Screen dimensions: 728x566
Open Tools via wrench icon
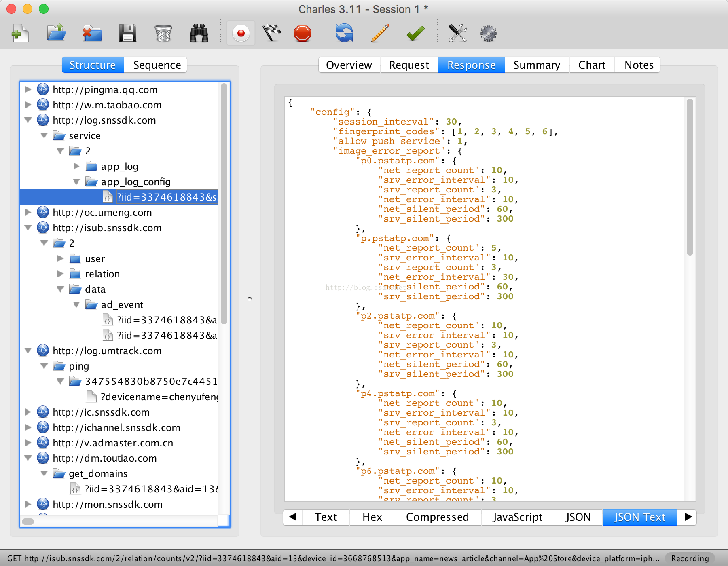pyautogui.click(x=457, y=33)
